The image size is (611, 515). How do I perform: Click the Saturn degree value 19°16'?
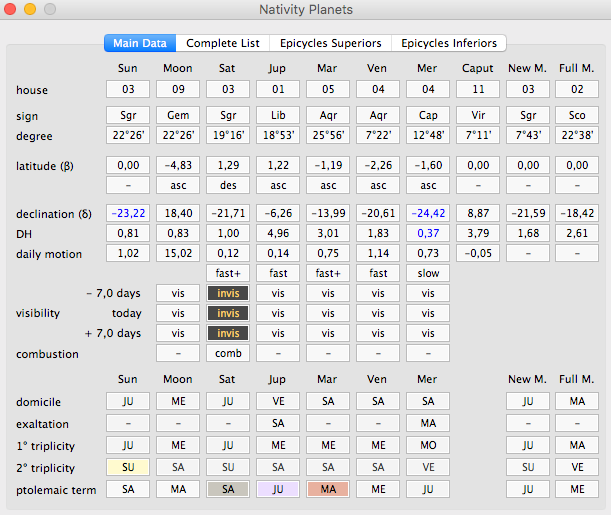228,135
